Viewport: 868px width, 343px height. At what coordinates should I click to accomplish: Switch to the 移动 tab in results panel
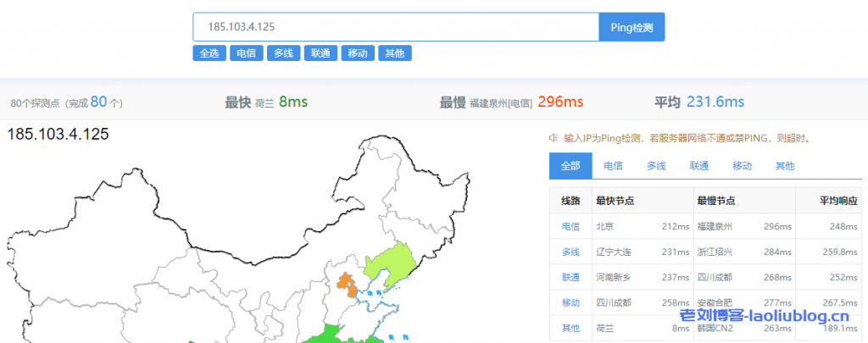pos(742,166)
